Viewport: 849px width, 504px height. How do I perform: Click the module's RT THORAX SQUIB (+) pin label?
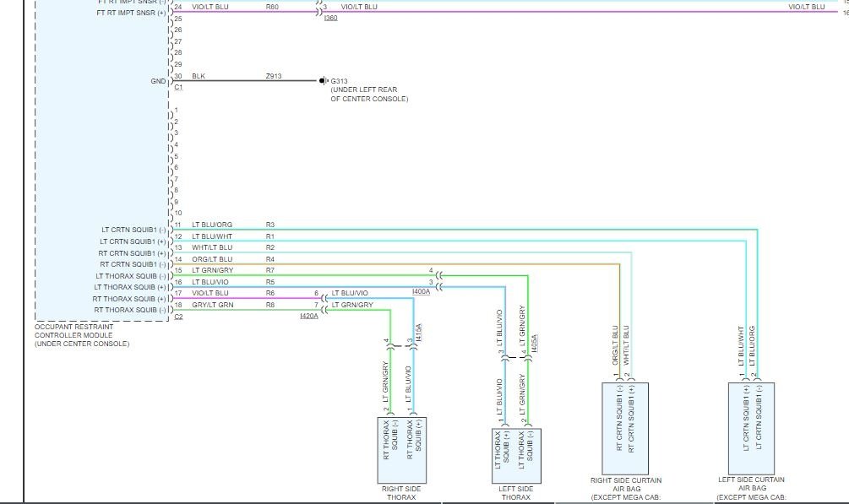(129, 299)
